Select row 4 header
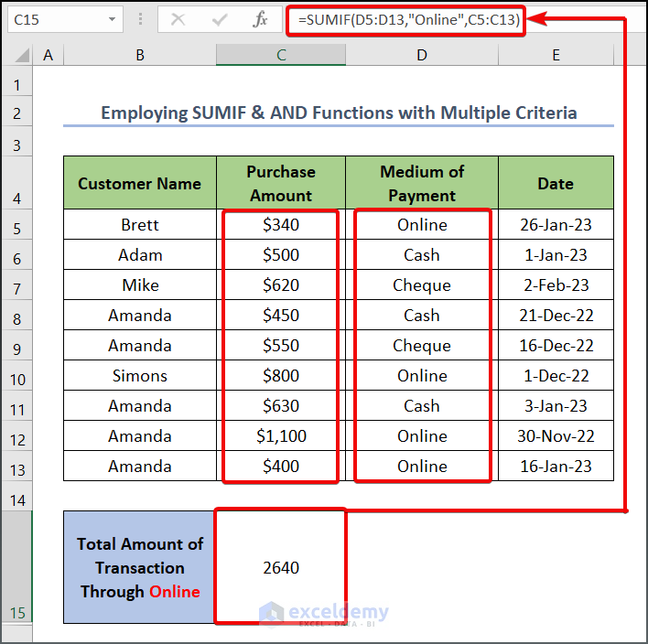This screenshot has width=648, height=644. point(17,183)
